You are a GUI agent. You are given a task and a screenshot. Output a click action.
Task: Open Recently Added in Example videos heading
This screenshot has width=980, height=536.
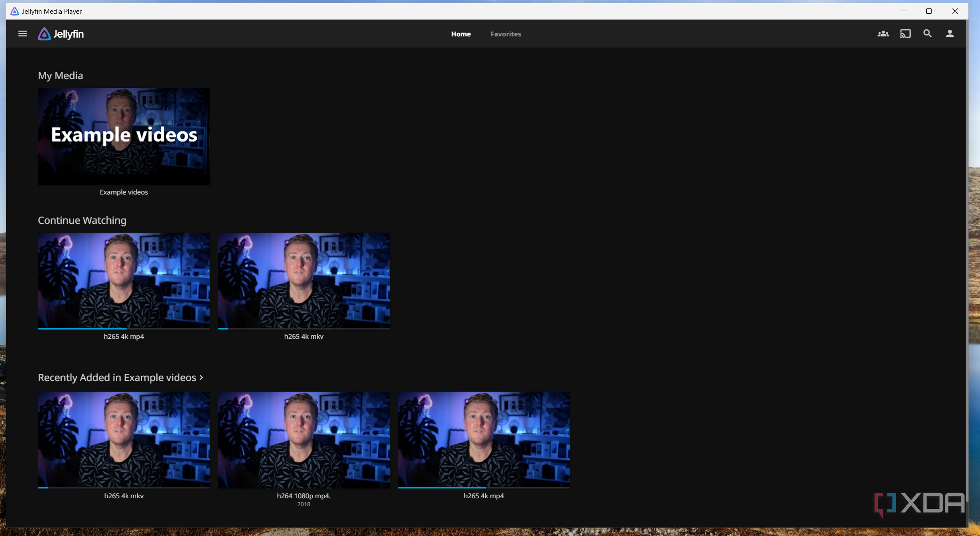coord(117,377)
